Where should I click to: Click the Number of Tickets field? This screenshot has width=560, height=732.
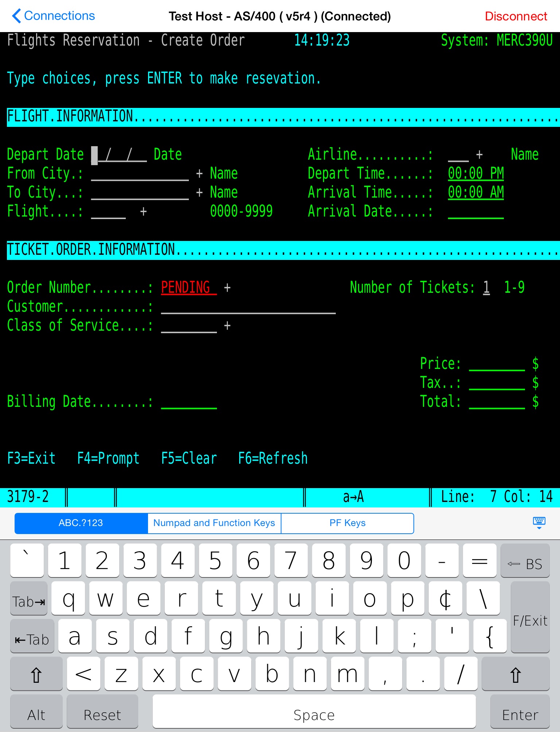tap(486, 288)
